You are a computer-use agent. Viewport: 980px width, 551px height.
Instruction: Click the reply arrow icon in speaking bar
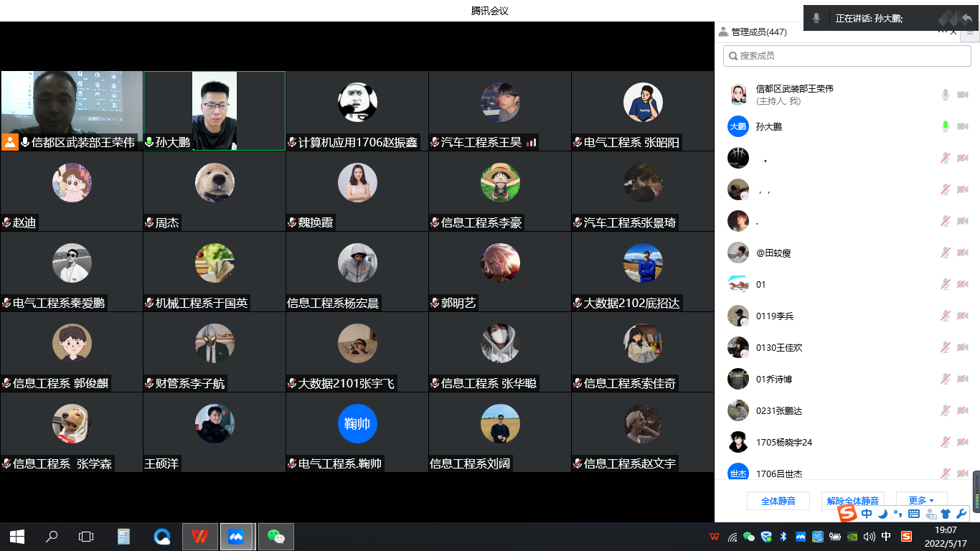point(966,19)
